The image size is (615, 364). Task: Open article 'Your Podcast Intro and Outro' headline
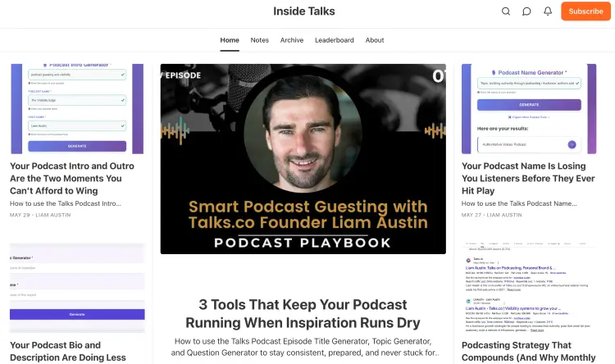[72, 179]
